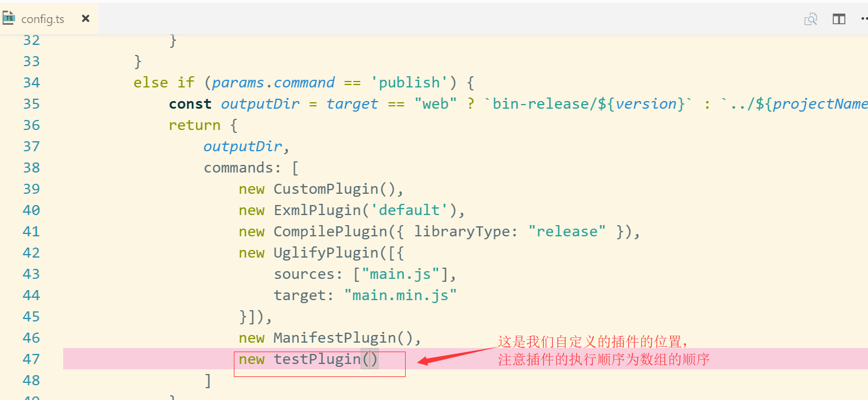Close the config.ts tab

[86, 18]
